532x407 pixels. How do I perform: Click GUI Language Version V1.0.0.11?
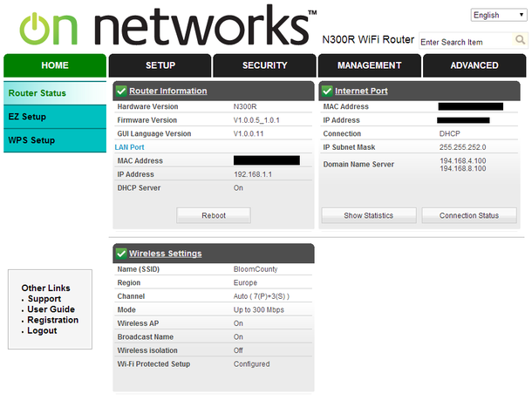pos(249,133)
